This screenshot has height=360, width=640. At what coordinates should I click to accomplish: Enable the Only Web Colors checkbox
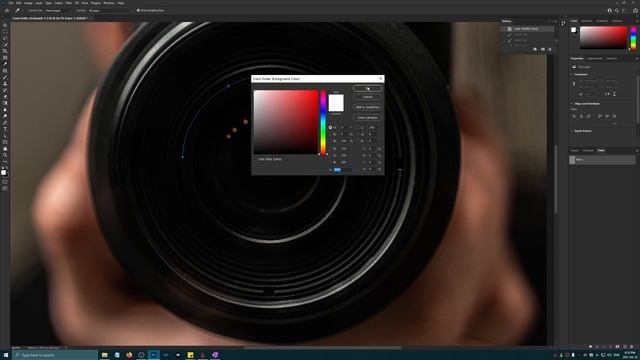[x=256, y=159]
